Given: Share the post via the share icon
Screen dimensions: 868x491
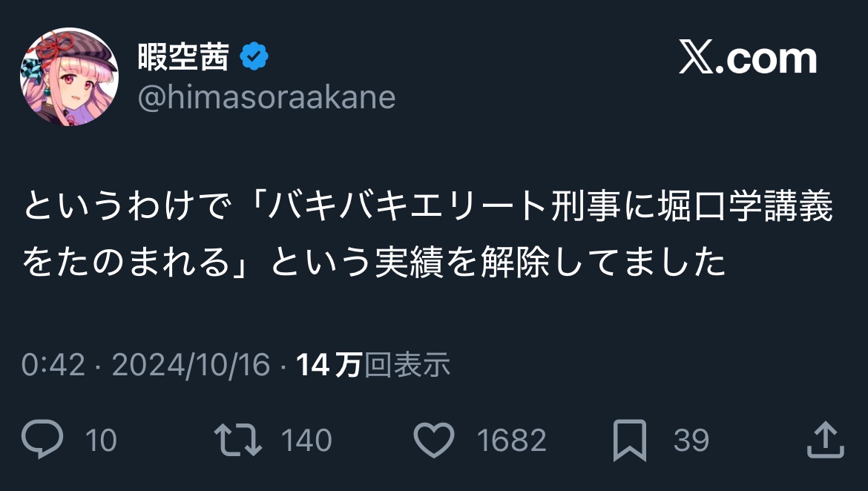Looking at the screenshot, I should [825, 440].
